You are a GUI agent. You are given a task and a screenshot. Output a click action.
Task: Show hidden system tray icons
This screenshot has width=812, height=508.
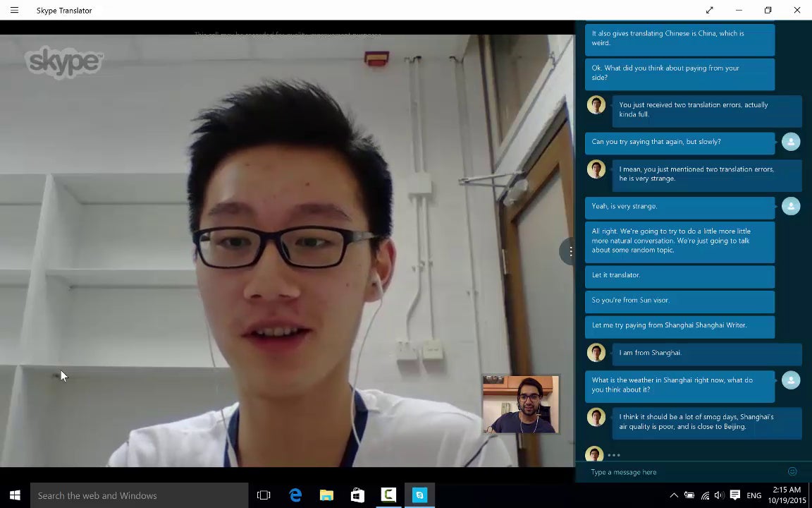click(x=674, y=495)
